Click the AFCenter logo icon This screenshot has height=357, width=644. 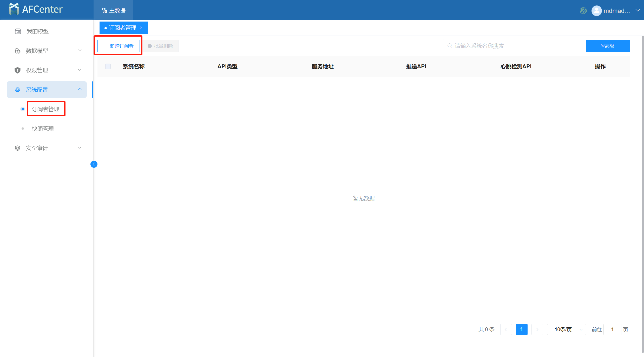pos(14,9)
